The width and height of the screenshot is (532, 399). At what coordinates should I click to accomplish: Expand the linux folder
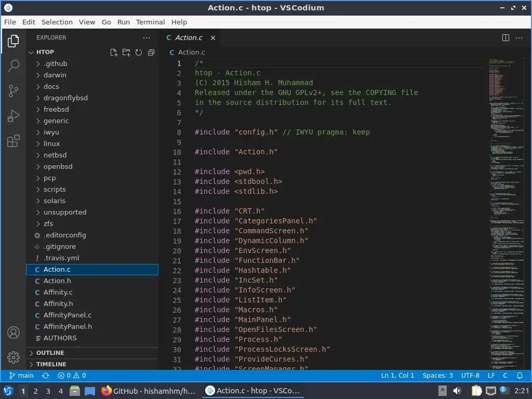[92, 143]
